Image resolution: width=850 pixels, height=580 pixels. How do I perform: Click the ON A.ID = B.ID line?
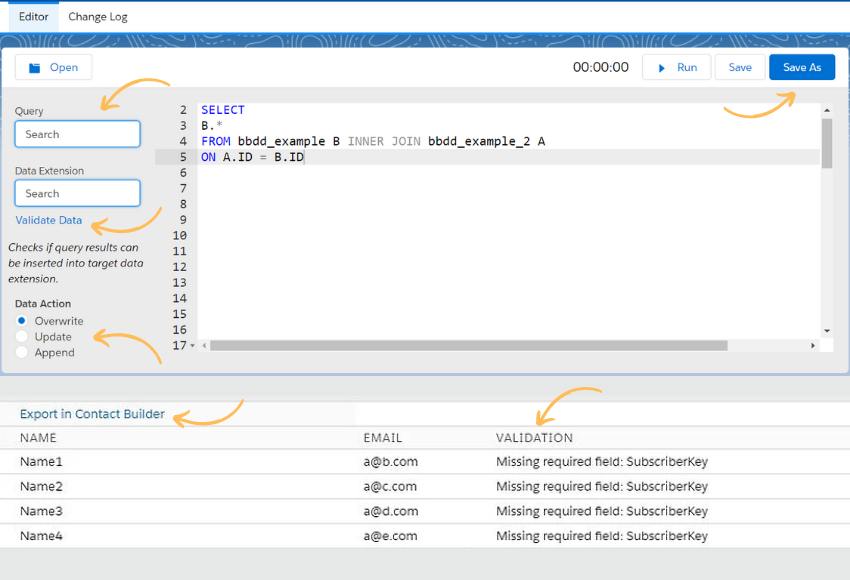pos(253,157)
